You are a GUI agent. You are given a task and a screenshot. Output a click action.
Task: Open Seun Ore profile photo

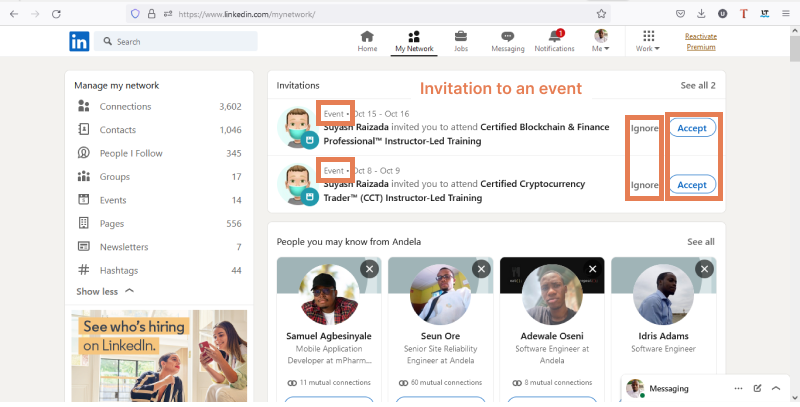(440, 294)
